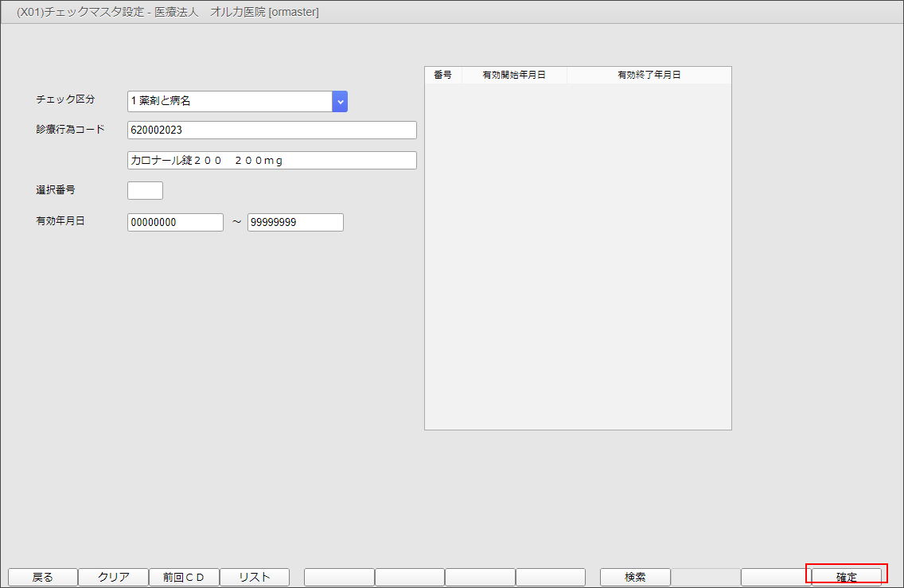The height and width of the screenshot is (588, 904).
Task: Open the リスト button
Action: coord(255,577)
